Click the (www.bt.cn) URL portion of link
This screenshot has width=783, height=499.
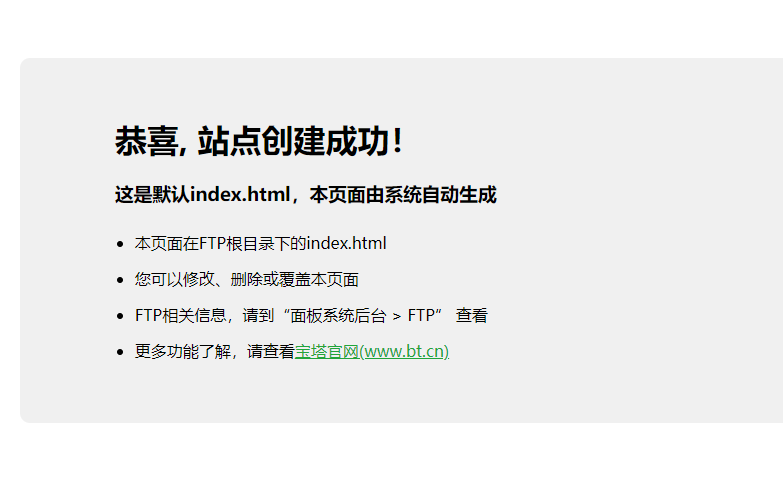(404, 352)
